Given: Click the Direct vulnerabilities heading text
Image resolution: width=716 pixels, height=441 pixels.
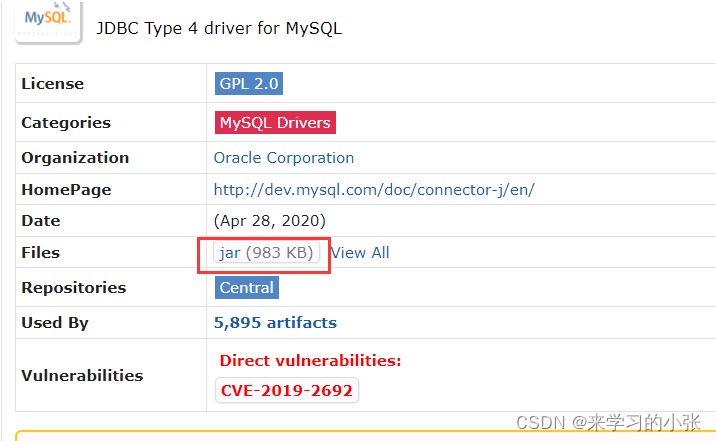Looking at the screenshot, I should 311,361.
